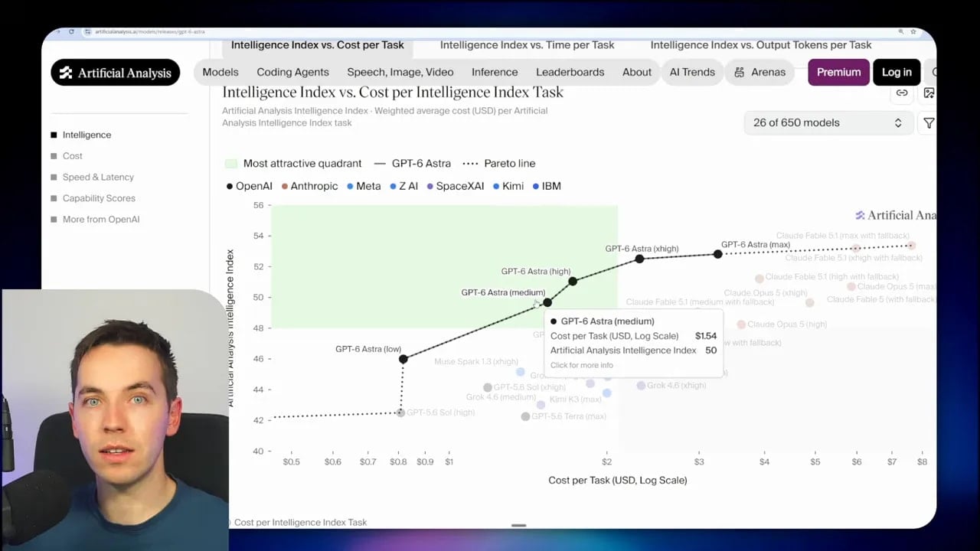
Task: Go to Leaderboards
Action: 570,72
